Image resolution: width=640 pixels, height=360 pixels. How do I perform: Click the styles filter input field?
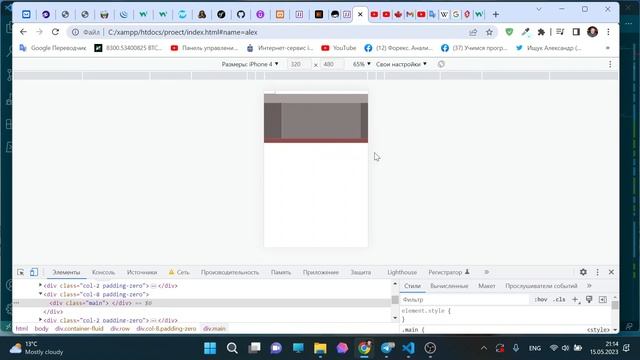click(x=464, y=300)
